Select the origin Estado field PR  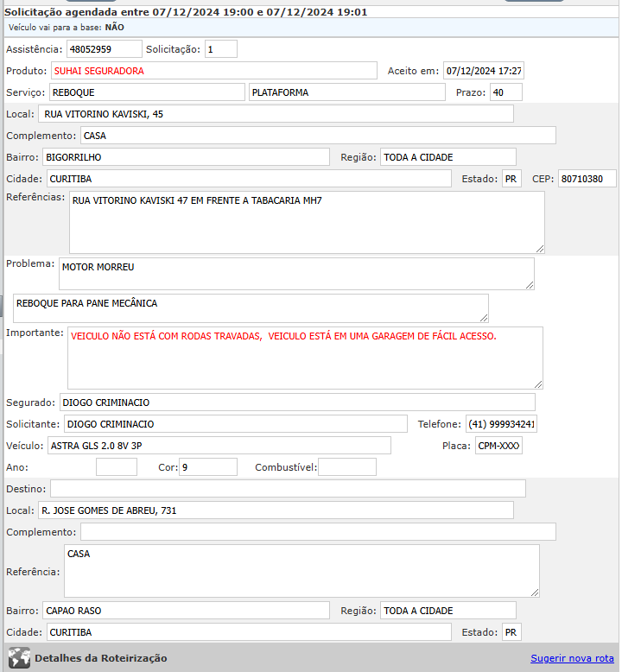click(511, 179)
